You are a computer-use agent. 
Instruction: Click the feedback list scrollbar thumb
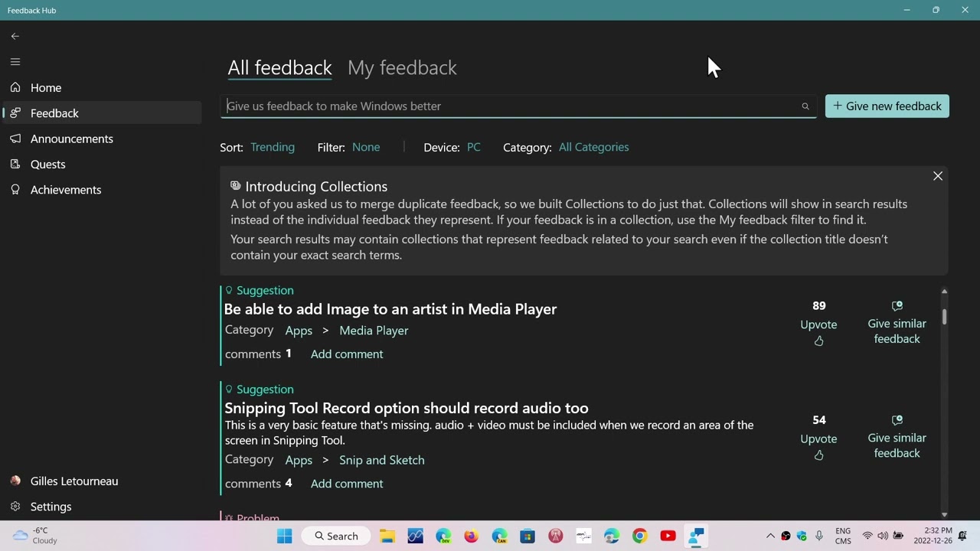[944, 317]
